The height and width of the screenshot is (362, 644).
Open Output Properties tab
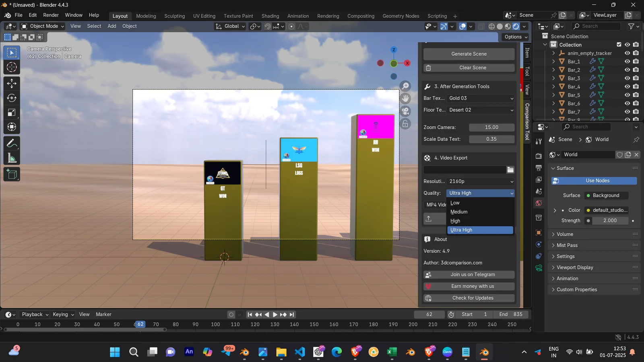pyautogui.click(x=538, y=167)
